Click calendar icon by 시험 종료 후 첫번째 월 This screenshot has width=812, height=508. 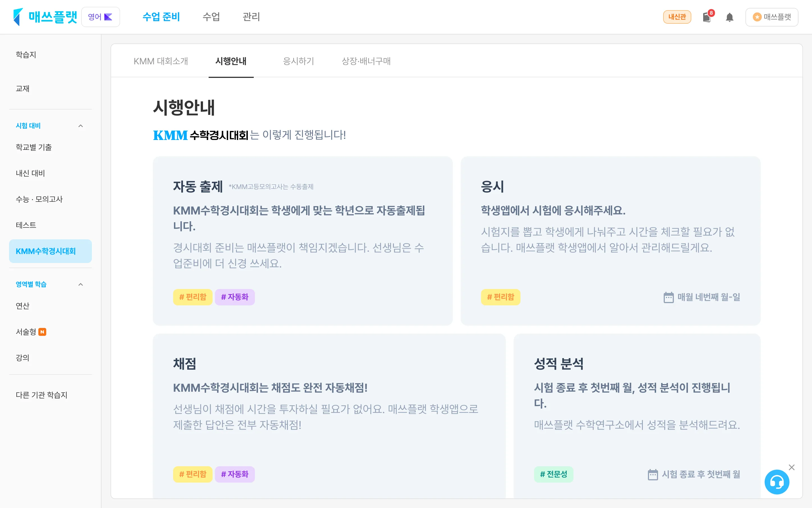tap(653, 474)
